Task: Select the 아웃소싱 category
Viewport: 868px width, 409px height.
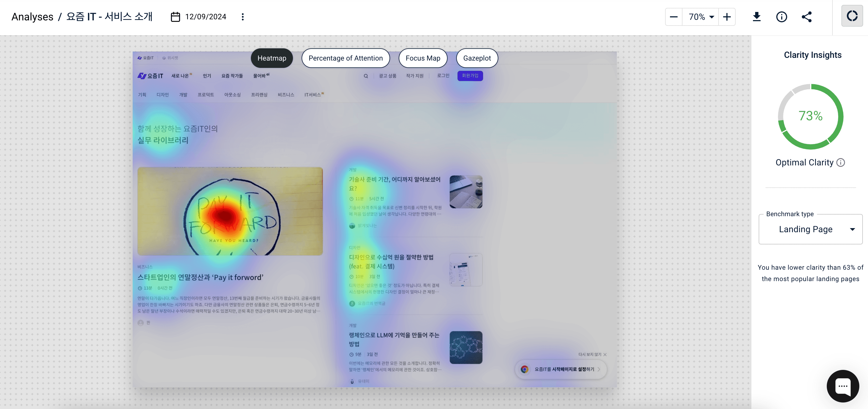Action: click(232, 95)
